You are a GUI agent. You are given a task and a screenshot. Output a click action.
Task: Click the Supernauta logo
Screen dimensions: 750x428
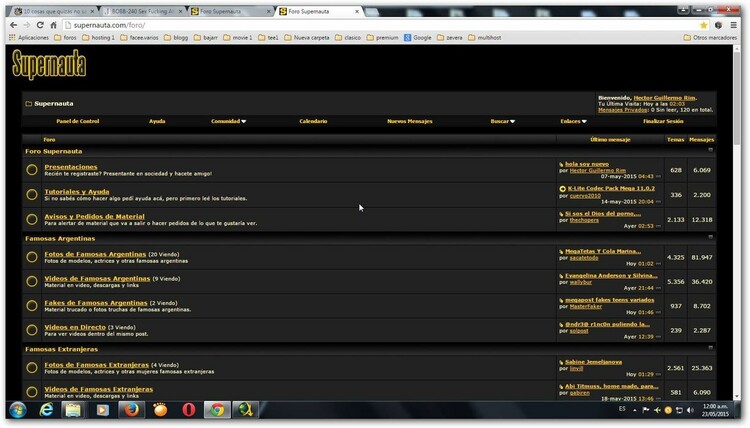[x=49, y=65]
